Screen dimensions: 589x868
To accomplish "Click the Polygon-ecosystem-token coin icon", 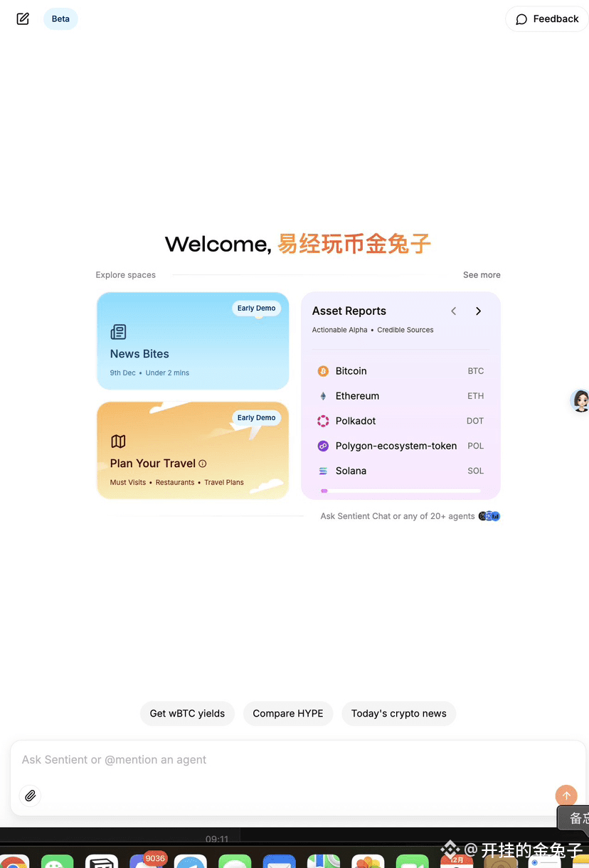I will [323, 446].
